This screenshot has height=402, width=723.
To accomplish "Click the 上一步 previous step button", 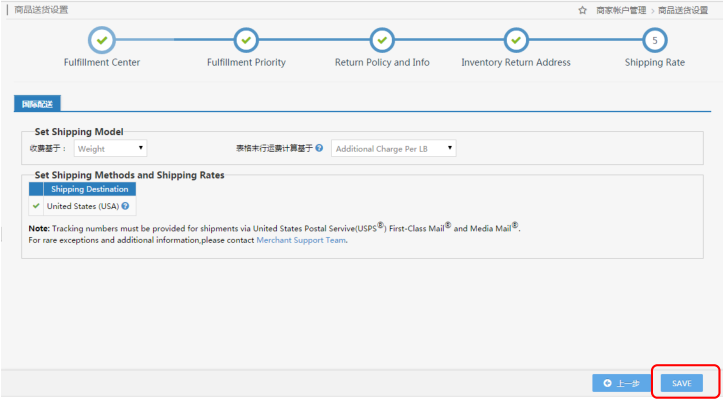I will [622, 383].
